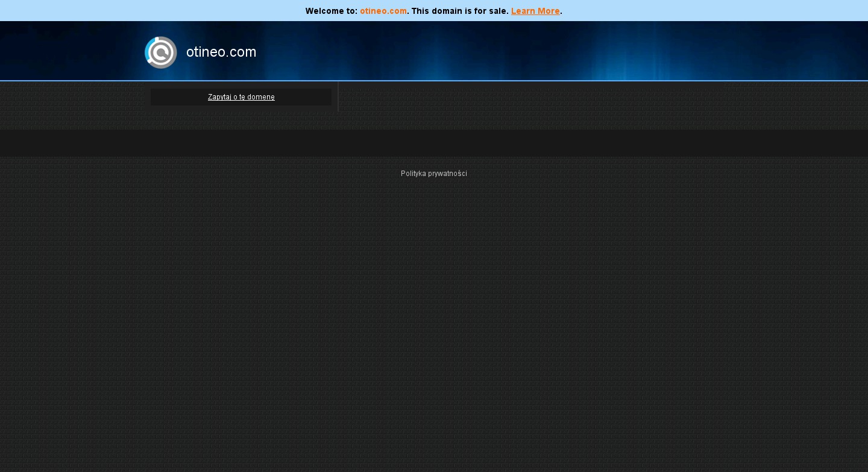This screenshot has height=472, width=868.
Task: Click the vertical divider beside the inquiry box
Action: (338, 96)
